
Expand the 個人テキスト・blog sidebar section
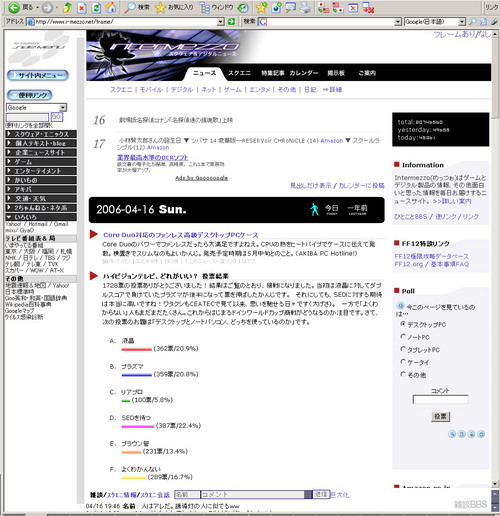pyautogui.click(x=41, y=143)
